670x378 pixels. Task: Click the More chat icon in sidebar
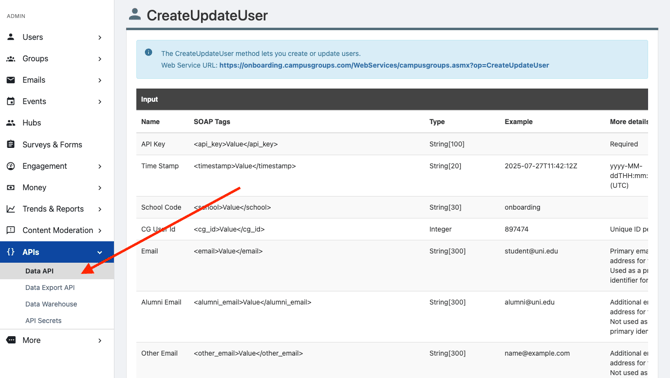(11, 340)
